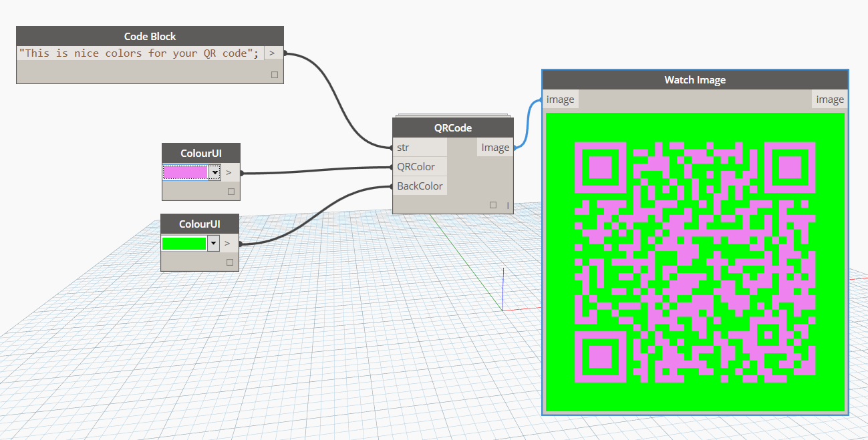Toggle the checkbox on the QRCode node
This screenshot has width=868, height=440.
(x=493, y=204)
